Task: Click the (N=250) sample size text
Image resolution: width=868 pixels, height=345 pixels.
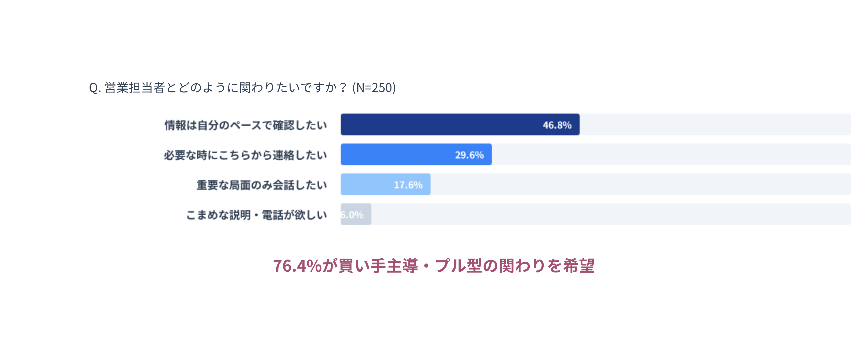Action: click(374, 88)
